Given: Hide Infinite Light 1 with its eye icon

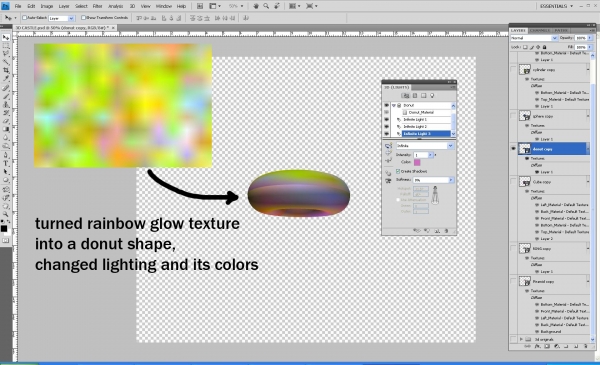Looking at the screenshot, I should pos(386,119).
